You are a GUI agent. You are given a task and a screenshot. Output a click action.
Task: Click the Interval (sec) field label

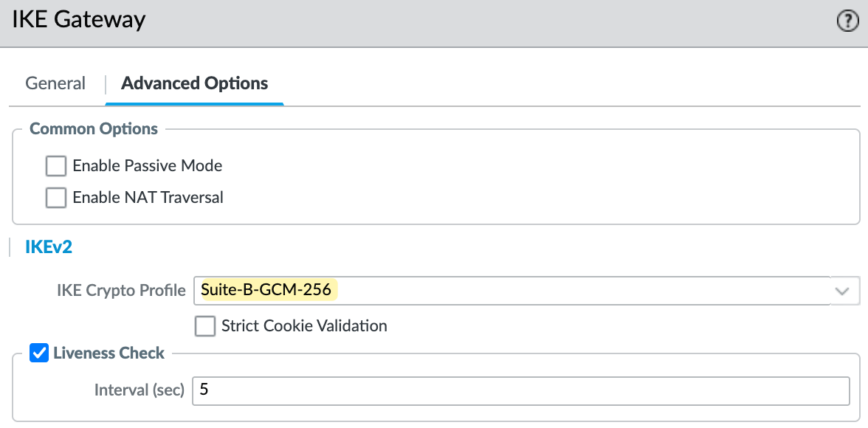tap(139, 390)
